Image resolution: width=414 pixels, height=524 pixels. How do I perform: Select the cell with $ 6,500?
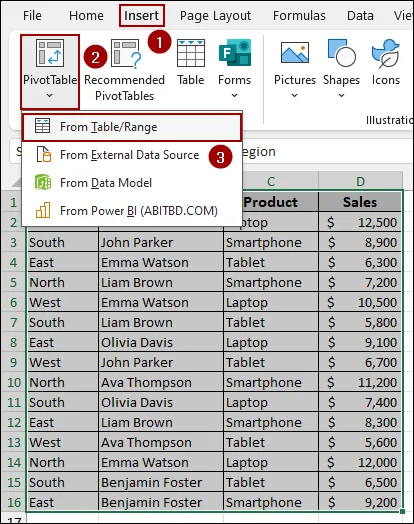pos(360,483)
